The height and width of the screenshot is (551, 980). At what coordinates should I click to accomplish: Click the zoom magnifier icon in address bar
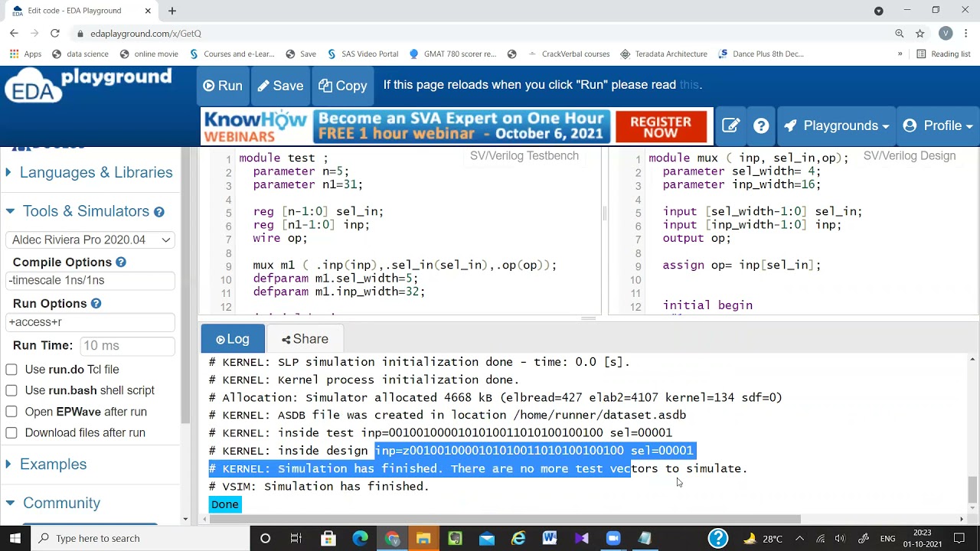pos(900,34)
